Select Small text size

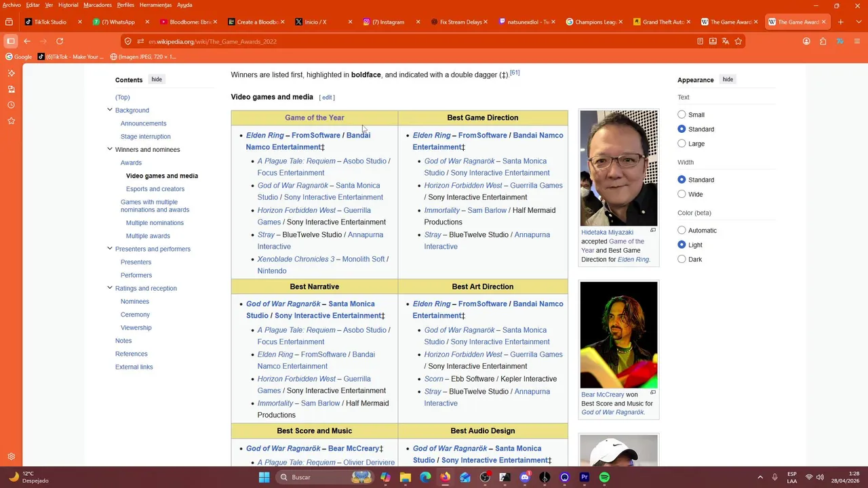pos(682,115)
